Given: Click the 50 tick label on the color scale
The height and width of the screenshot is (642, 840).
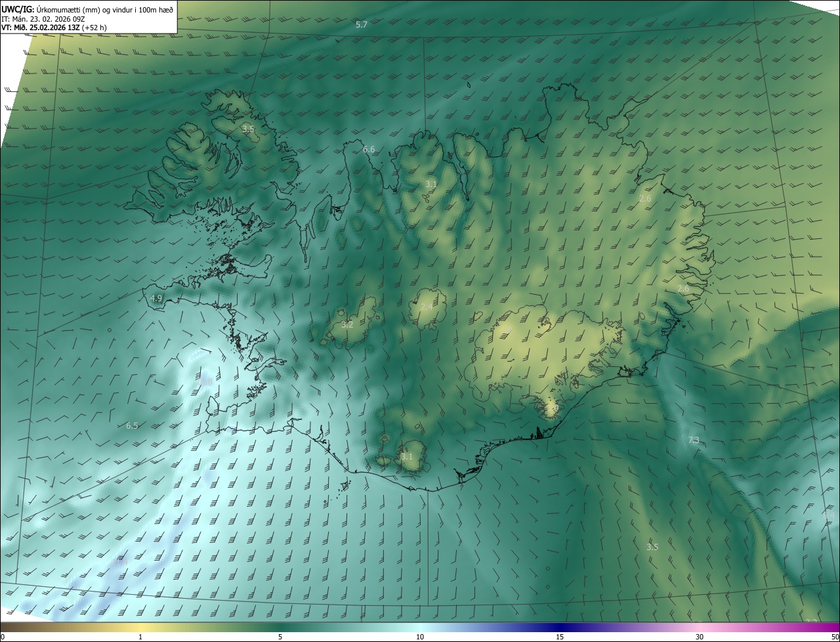Looking at the screenshot, I should tap(835, 637).
